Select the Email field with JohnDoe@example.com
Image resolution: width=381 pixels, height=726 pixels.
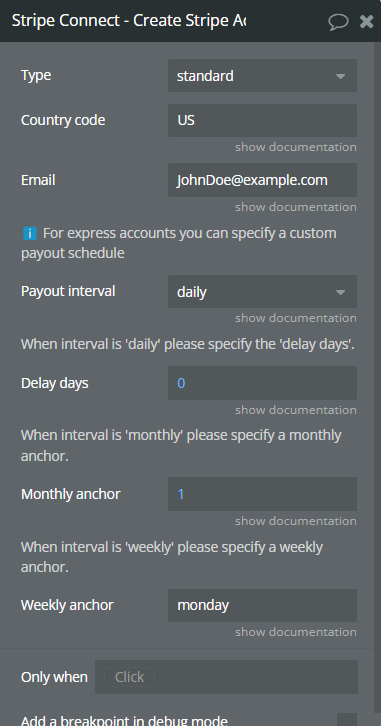point(262,180)
